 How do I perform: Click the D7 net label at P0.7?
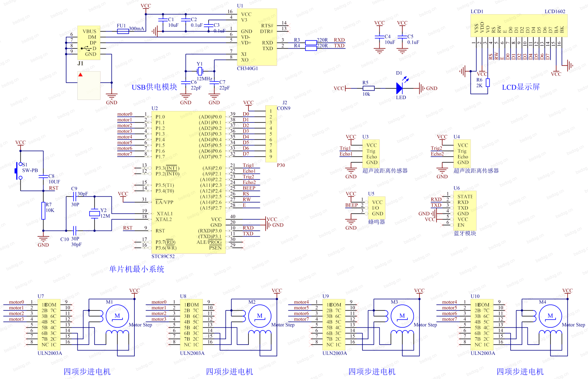pos(246,154)
